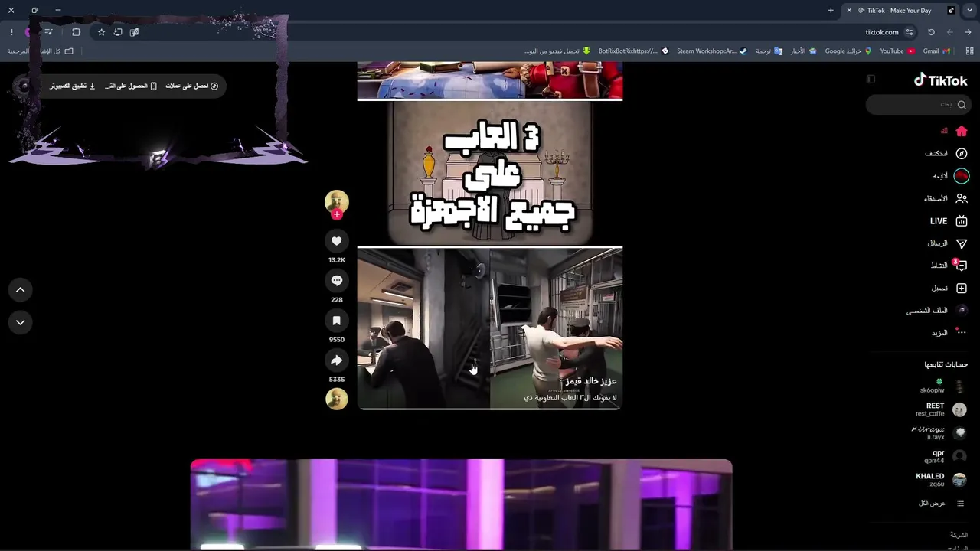Open the Upload plus icon
980x551 pixels.
[962, 289]
